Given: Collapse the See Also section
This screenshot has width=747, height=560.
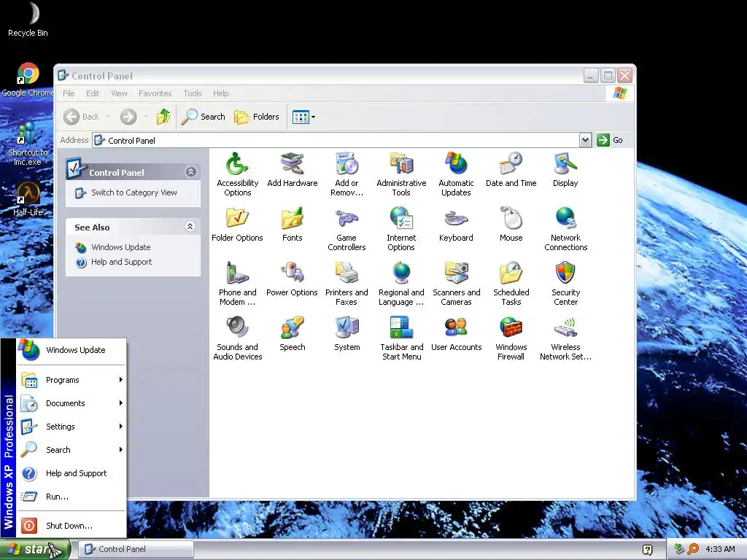Looking at the screenshot, I should (190, 227).
